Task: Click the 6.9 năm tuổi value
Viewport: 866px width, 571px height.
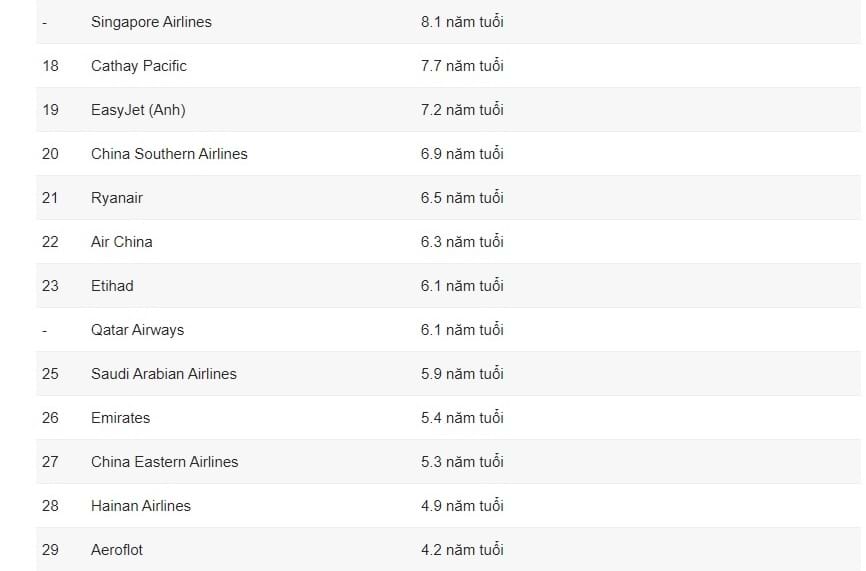Action: click(x=462, y=154)
